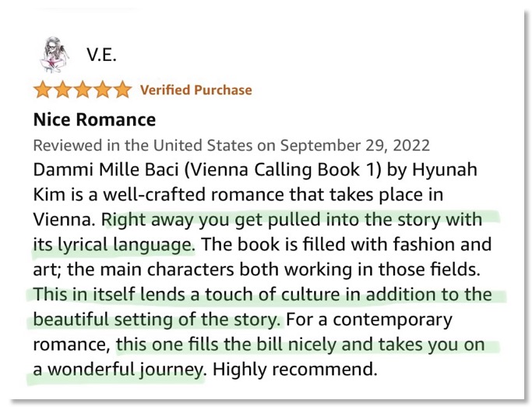The image size is (532, 407).
Task: Select the third rating star
Action: click(83, 90)
